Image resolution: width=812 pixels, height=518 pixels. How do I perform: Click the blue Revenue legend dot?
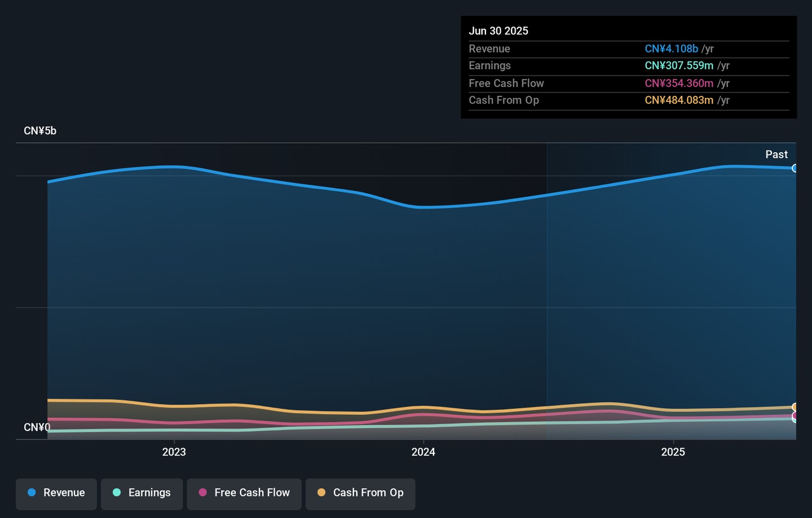click(32, 493)
